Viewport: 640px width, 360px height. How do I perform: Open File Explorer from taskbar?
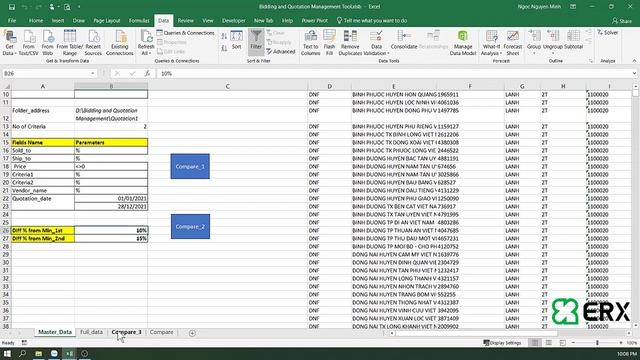(x=38, y=353)
